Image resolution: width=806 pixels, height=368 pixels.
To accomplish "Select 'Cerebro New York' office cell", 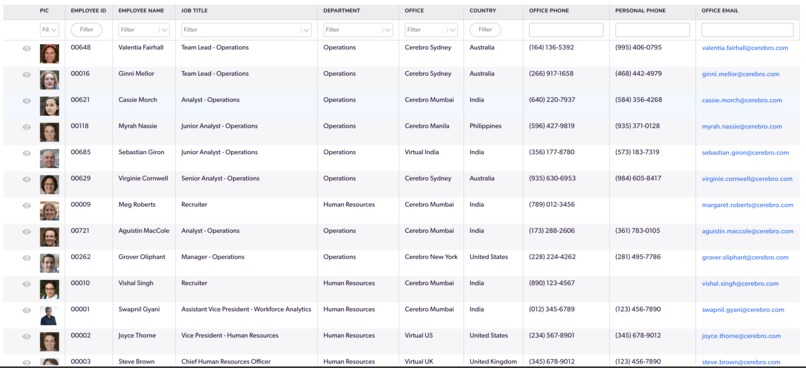I will (431, 257).
